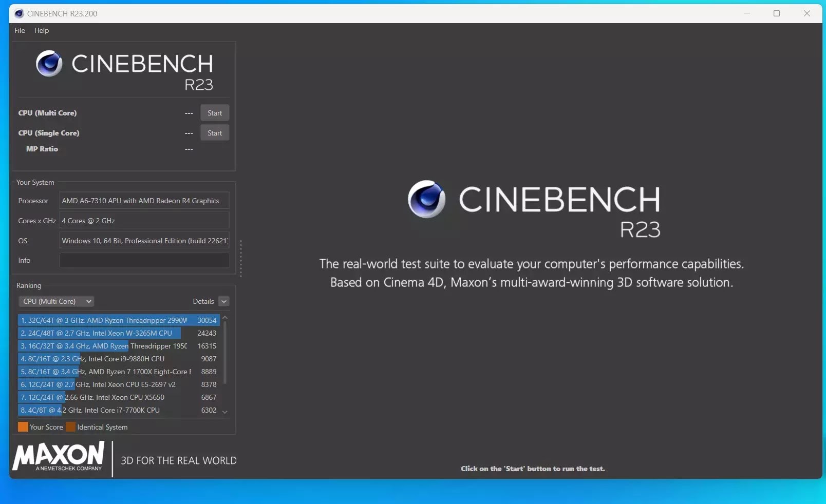The height and width of the screenshot is (504, 826).
Task: Open the File menu
Action: tap(20, 30)
